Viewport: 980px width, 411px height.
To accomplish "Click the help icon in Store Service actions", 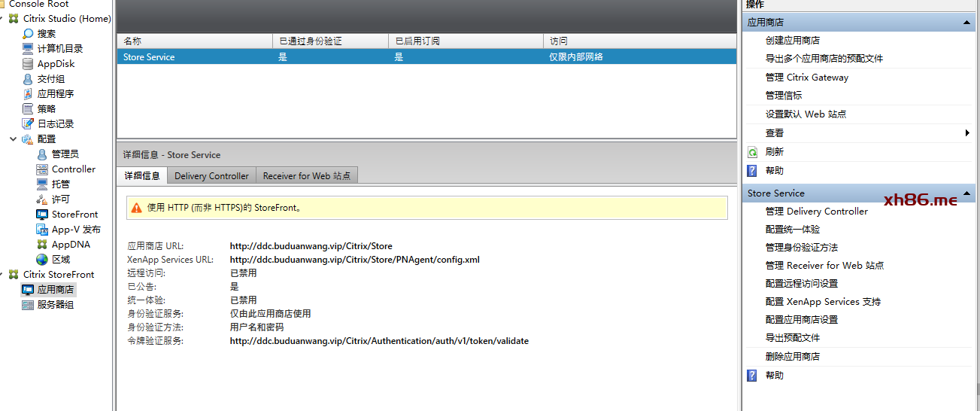I will tap(751, 375).
